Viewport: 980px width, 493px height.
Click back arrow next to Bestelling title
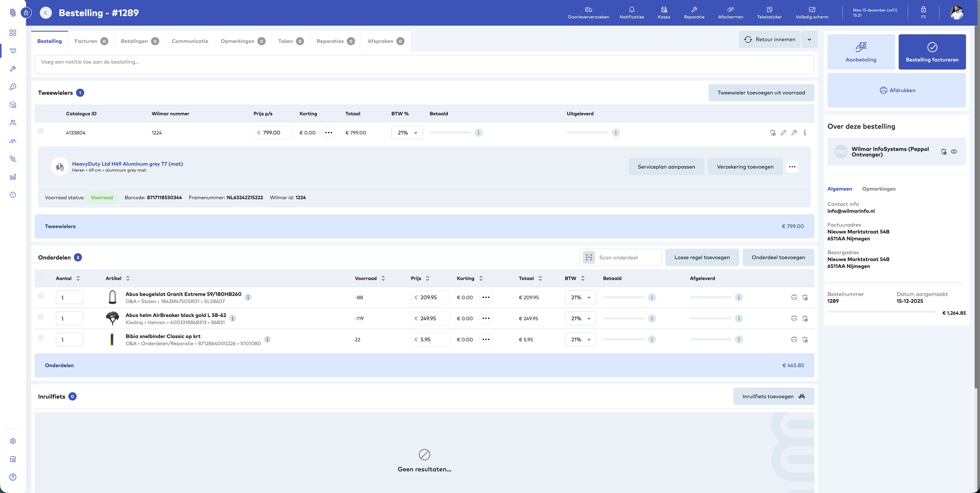46,13
